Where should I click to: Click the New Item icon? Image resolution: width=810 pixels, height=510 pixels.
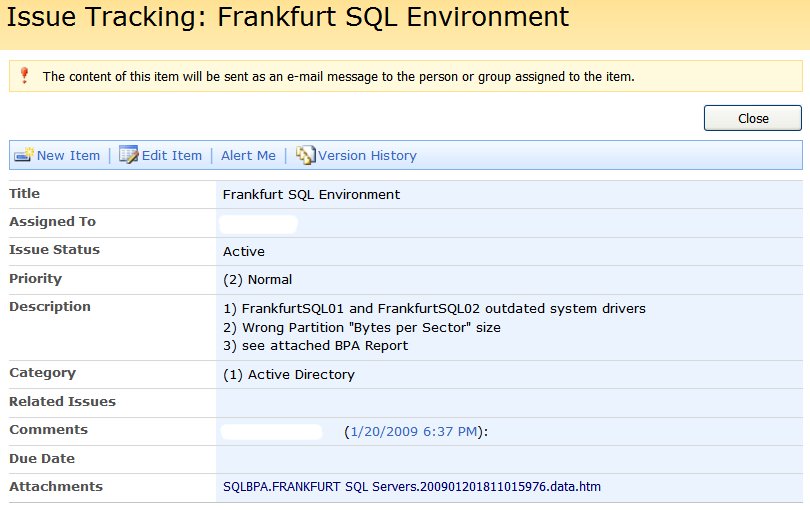[24, 154]
